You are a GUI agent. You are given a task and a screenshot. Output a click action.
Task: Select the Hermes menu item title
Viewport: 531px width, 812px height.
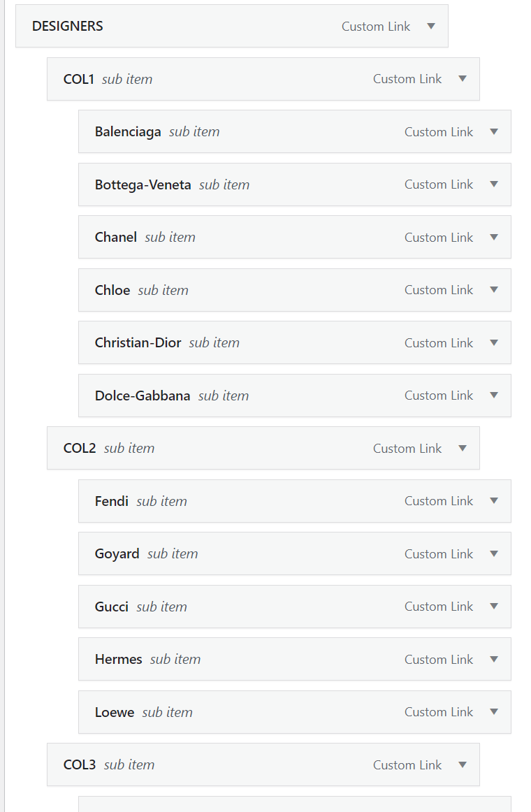(119, 659)
